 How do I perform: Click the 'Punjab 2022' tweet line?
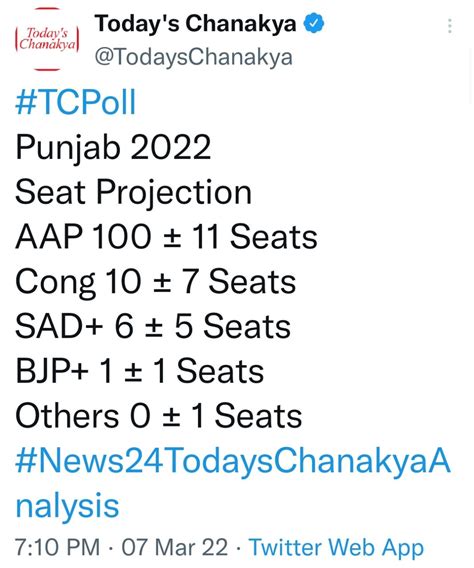click(x=113, y=149)
